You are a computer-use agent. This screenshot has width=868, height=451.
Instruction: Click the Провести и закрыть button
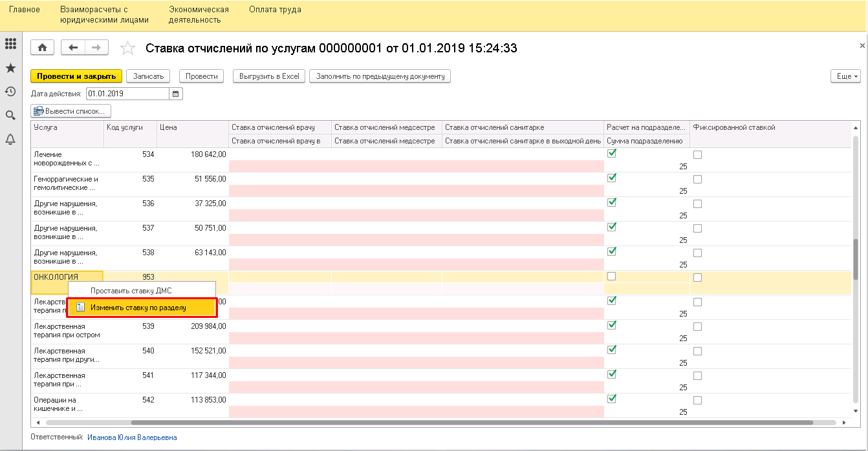[76, 76]
